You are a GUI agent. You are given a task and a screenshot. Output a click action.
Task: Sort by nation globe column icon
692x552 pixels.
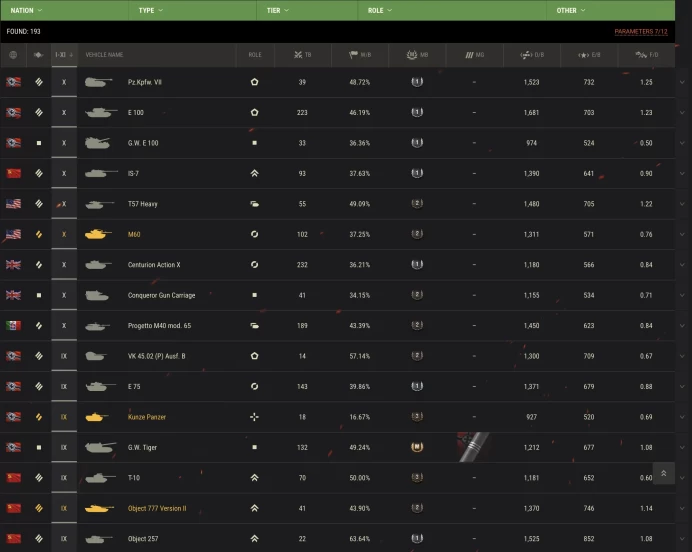[x=13, y=55]
